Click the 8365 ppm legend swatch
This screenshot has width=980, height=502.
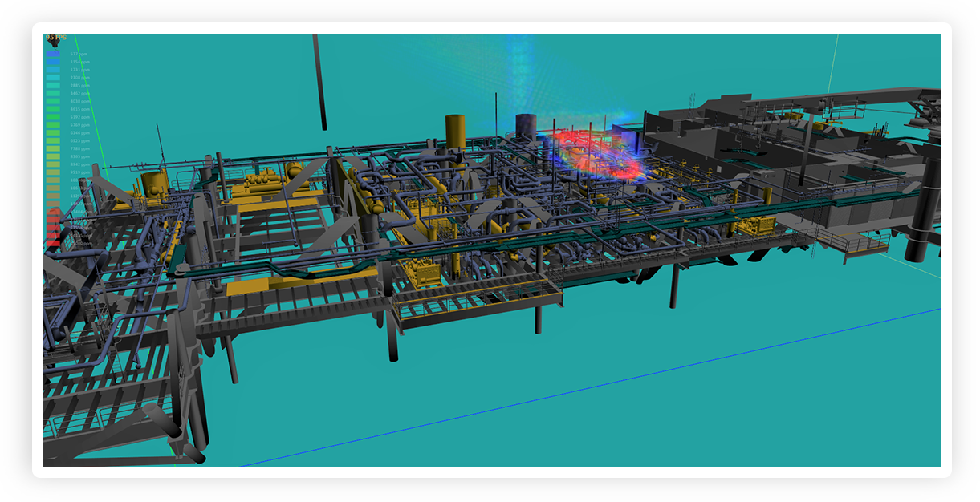pyautogui.click(x=53, y=156)
